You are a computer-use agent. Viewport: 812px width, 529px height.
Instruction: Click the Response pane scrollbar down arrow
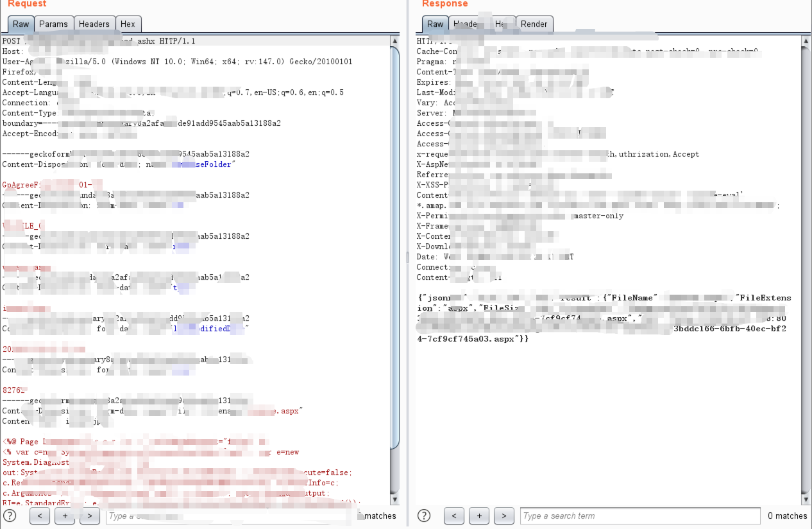tap(806, 499)
